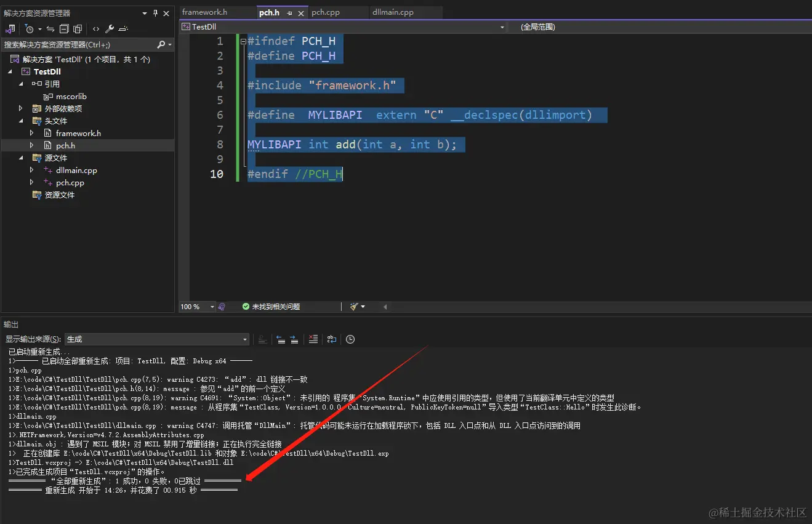The image size is (812, 524).
Task: Click the search magnifier icon in Solution Explorer
Action: tap(161, 44)
